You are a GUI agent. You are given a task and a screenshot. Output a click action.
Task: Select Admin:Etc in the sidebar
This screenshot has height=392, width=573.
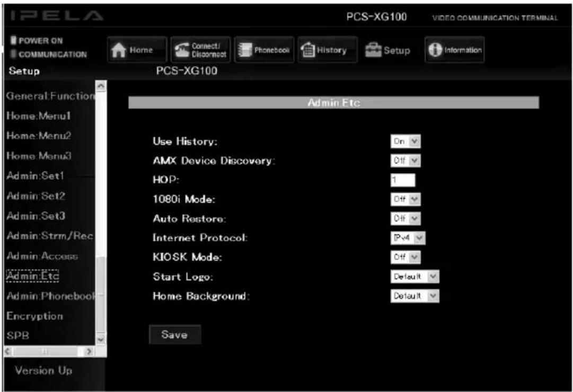point(32,276)
